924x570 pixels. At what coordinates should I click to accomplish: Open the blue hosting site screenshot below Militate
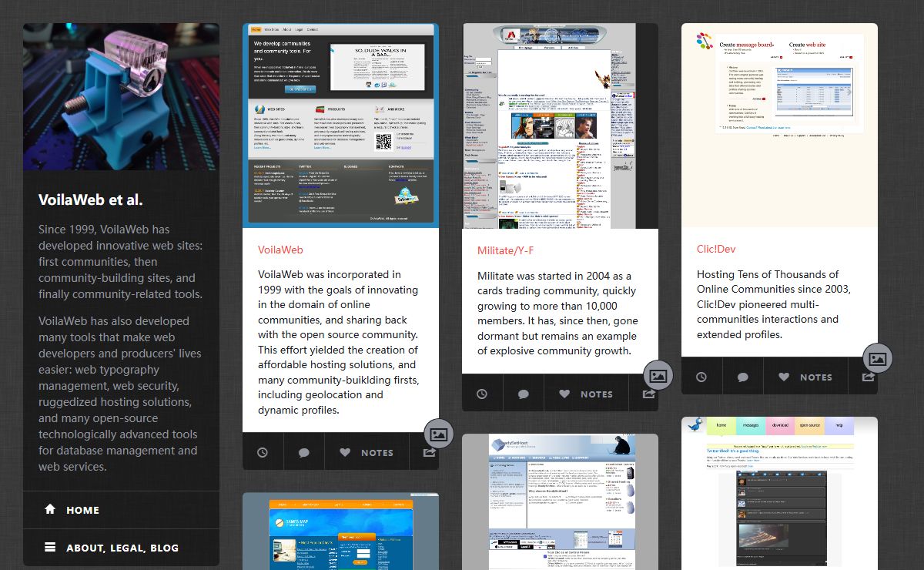tap(560, 501)
